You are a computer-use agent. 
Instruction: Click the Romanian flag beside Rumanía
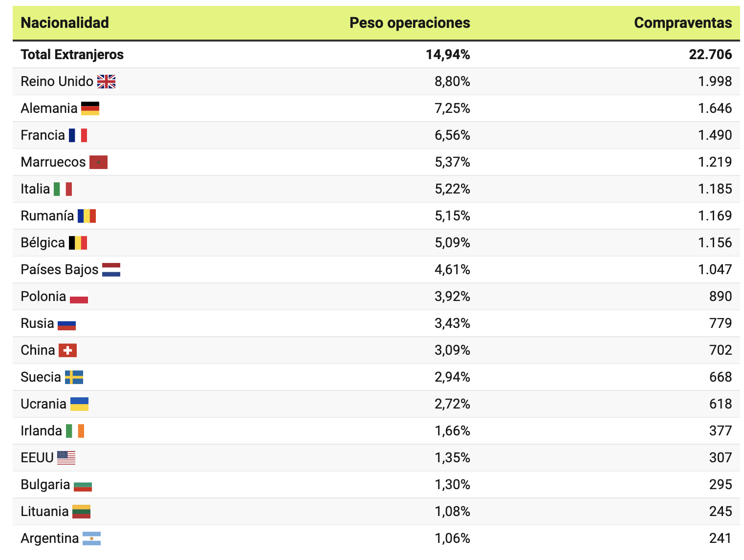tap(87, 216)
